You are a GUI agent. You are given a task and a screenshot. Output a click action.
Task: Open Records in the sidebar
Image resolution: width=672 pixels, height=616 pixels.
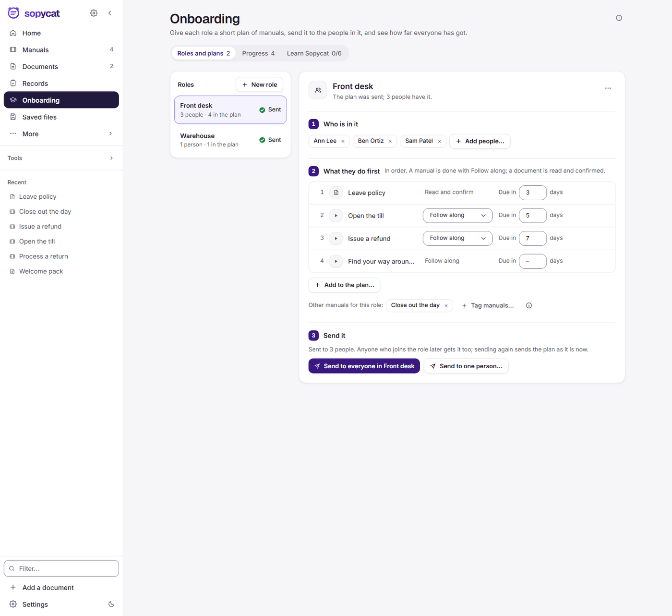click(61, 84)
